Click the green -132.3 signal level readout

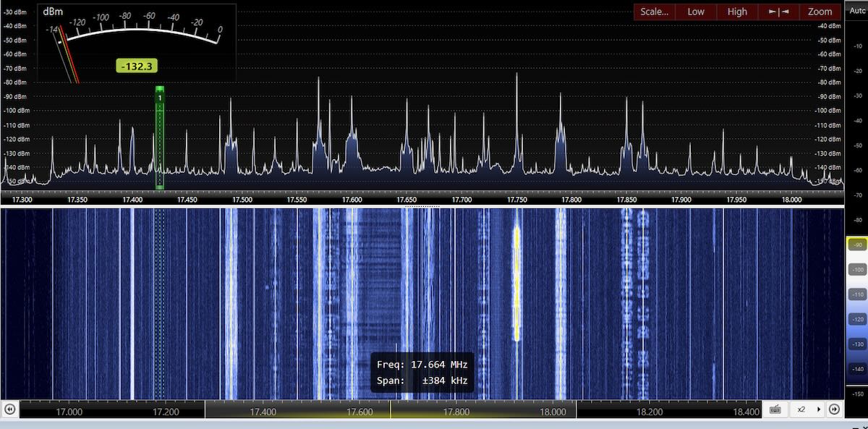click(137, 67)
